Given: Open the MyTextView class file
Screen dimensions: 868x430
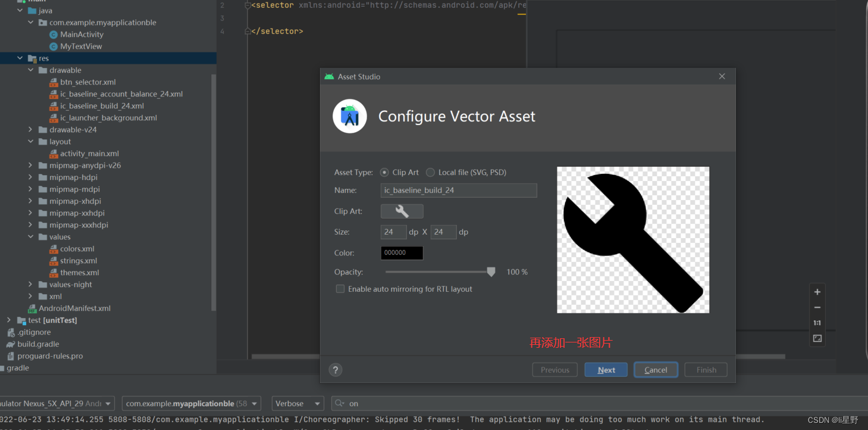Looking at the screenshot, I should tap(81, 46).
